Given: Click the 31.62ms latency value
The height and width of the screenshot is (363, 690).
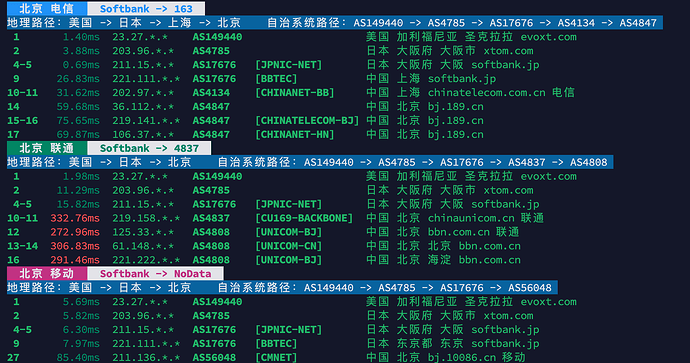Looking at the screenshot, I should 78,93.
